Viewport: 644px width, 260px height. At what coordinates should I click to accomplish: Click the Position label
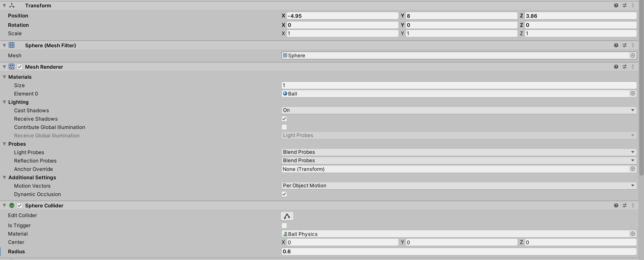[18, 16]
